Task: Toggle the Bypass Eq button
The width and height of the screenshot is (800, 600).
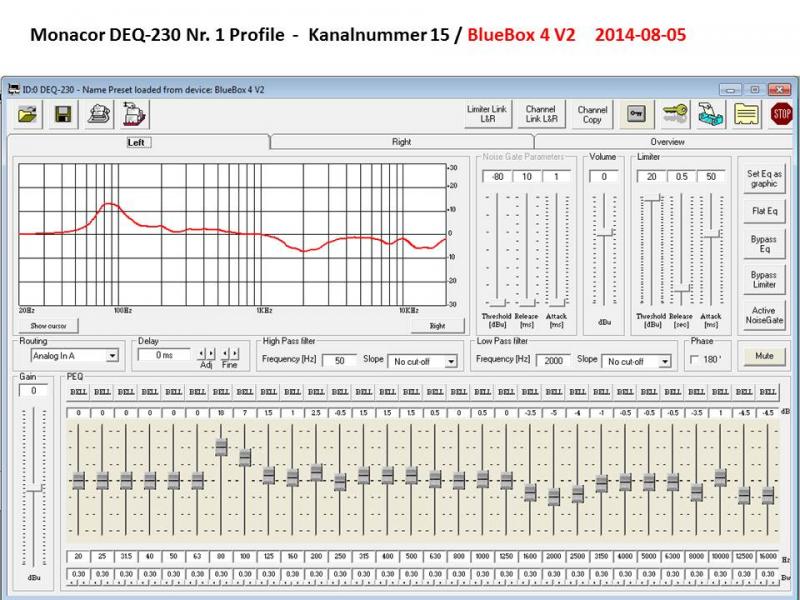Action: pos(764,244)
